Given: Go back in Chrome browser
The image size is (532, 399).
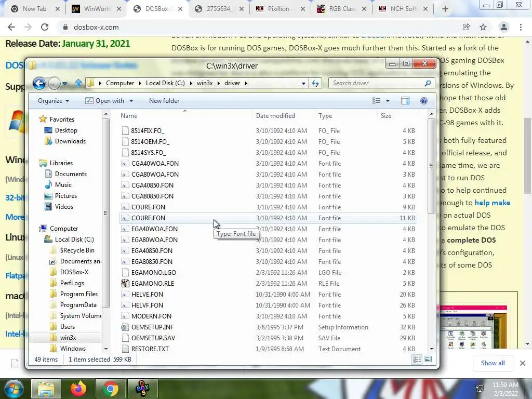Looking at the screenshot, I should tap(11, 27).
